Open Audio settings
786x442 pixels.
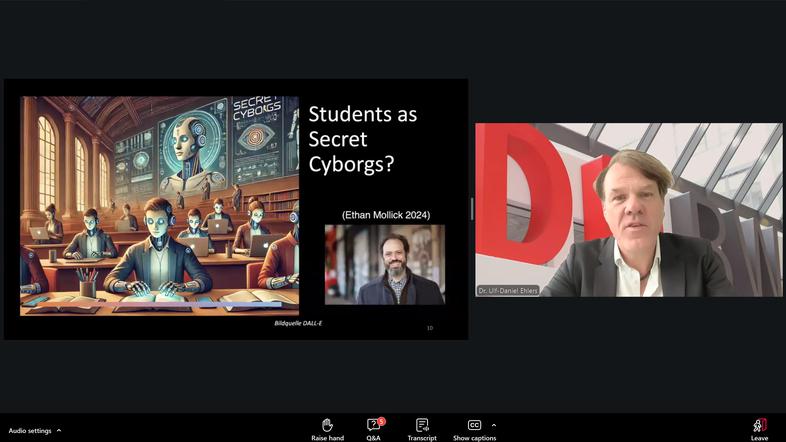click(29, 431)
